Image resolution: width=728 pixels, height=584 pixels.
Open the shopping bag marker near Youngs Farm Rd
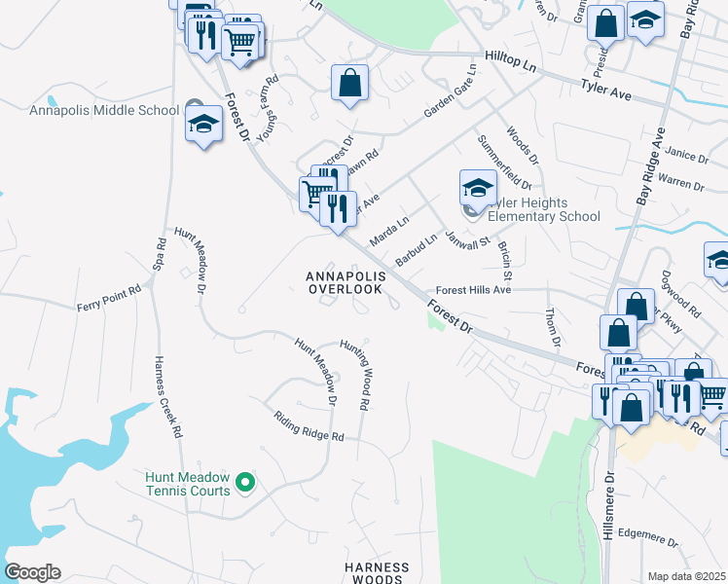(x=349, y=84)
